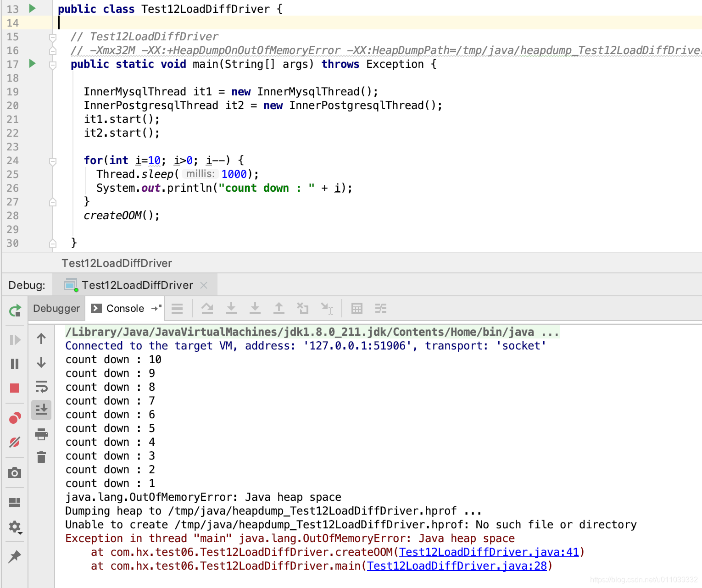The height and width of the screenshot is (588, 702).
Task: Click fold end marker at line 16
Action: coord(53,50)
